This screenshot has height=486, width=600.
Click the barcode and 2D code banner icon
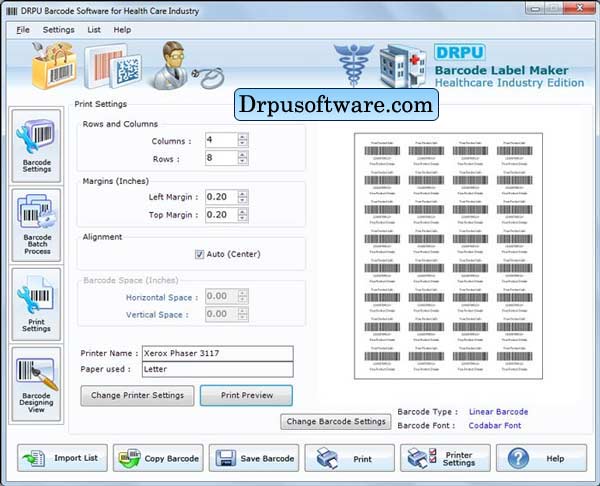[x=113, y=66]
